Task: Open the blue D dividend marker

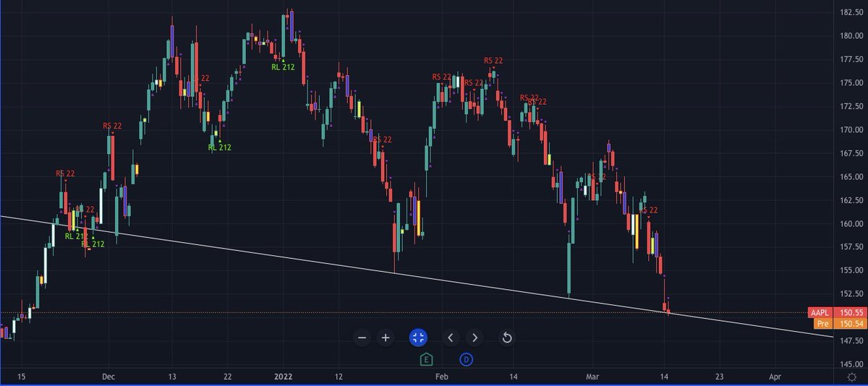Action: coord(467,359)
